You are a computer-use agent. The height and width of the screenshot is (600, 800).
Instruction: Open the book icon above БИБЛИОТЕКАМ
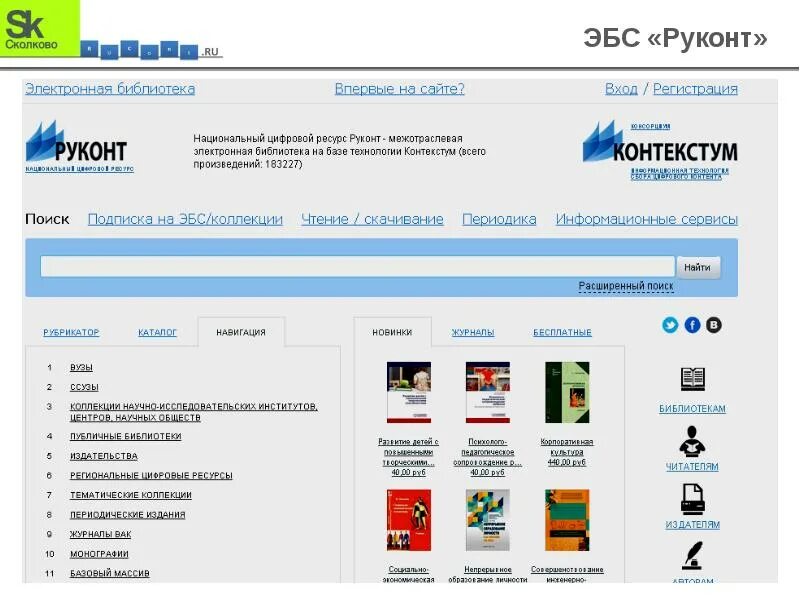[692, 379]
